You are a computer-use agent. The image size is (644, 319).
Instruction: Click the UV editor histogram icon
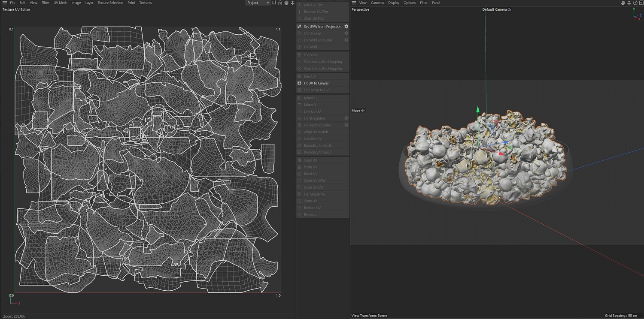click(274, 3)
